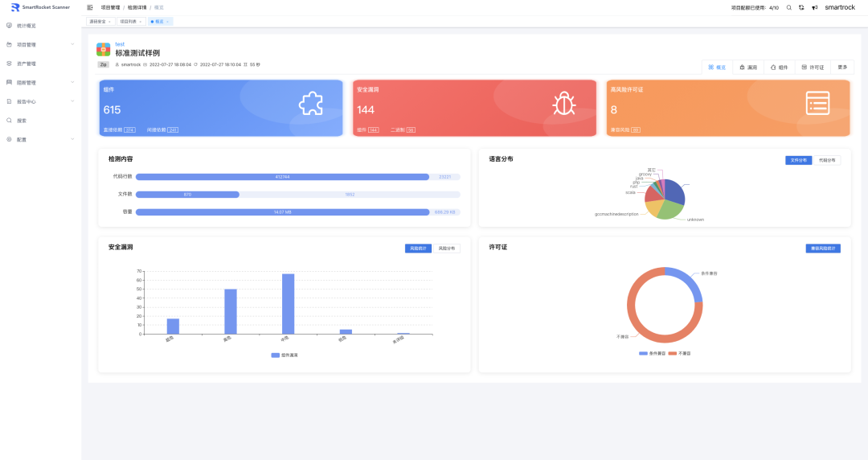Screen dimensions: 868x460
Task: Switch to the 漏洞 tab
Action: click(748, 68)
